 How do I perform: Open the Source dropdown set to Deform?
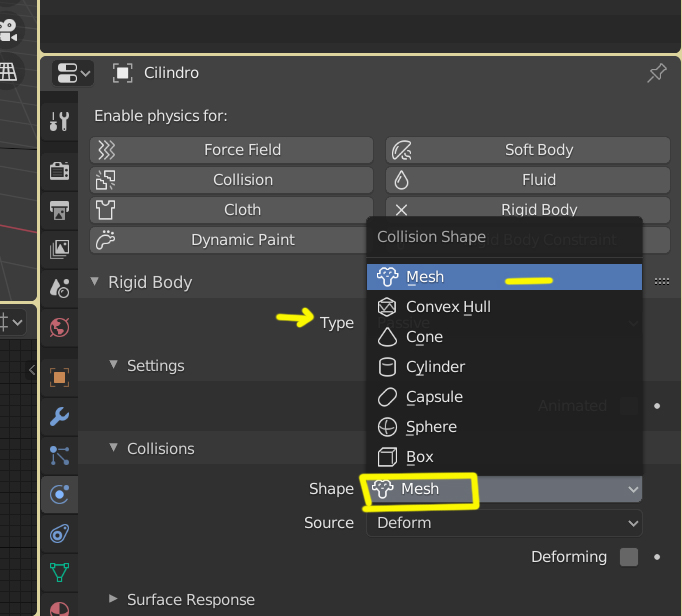coord(504,523)
